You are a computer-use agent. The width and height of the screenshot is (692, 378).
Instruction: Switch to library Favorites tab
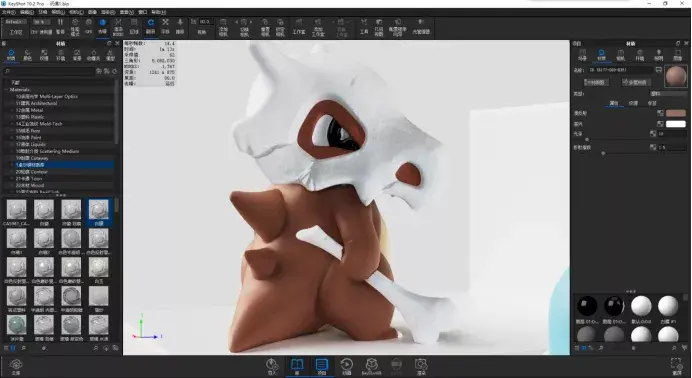click(93, 55)
